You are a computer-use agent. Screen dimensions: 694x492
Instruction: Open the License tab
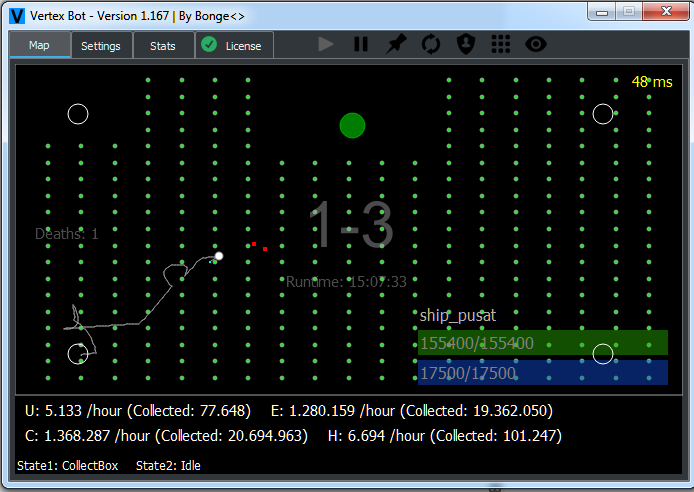click(x=235, y=46)
